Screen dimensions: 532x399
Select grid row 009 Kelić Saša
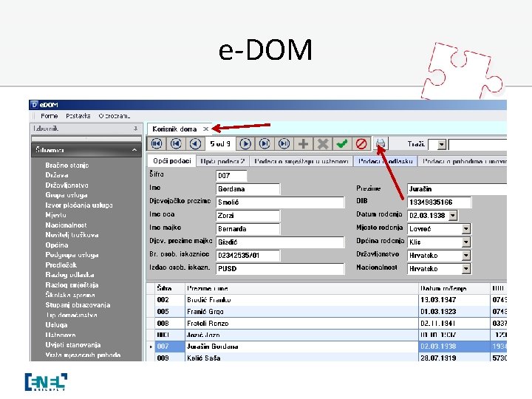327,358
